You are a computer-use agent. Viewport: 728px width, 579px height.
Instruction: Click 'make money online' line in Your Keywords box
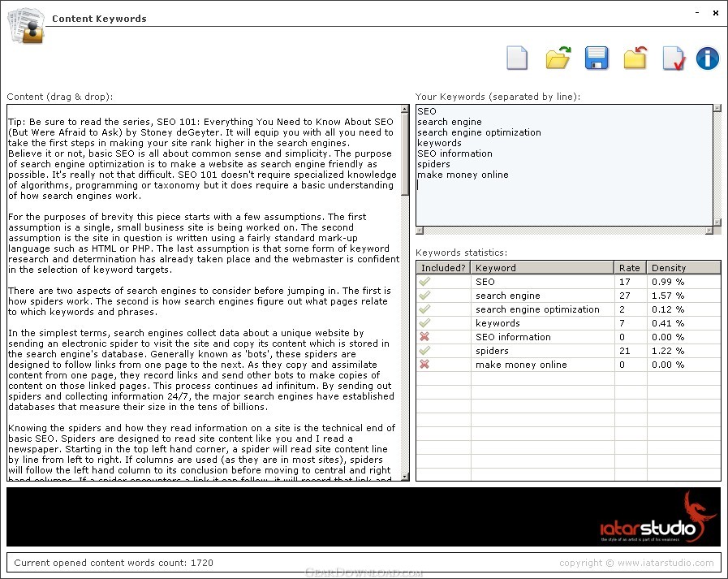[463, 175]
